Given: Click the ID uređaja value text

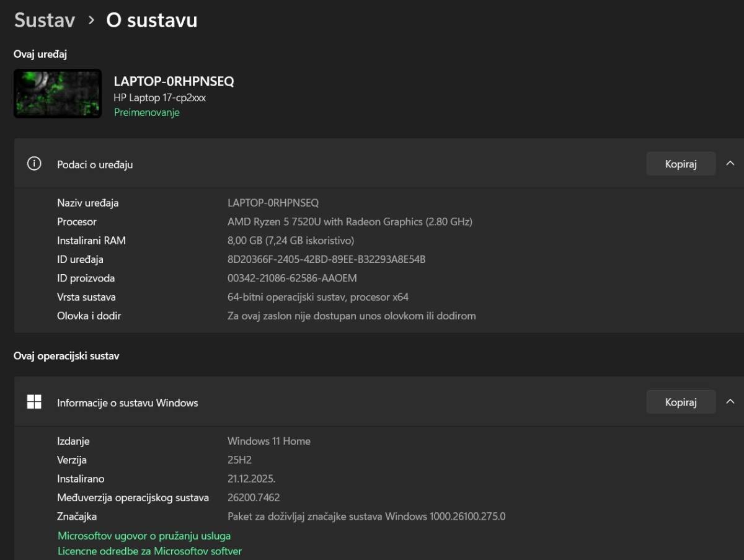Looking at the screenshot, I should [x=326, y=259].
